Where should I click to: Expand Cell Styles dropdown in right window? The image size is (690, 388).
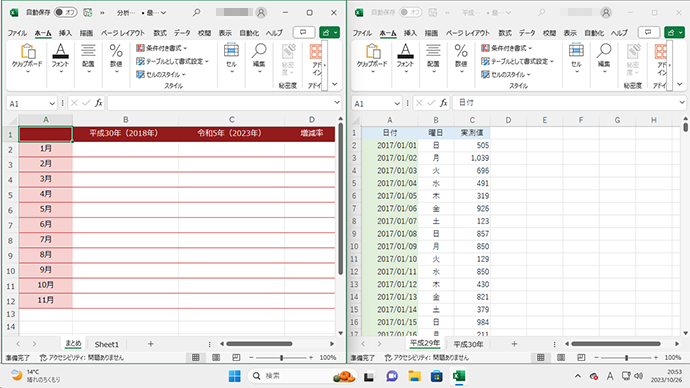click(x=529, y=75)
